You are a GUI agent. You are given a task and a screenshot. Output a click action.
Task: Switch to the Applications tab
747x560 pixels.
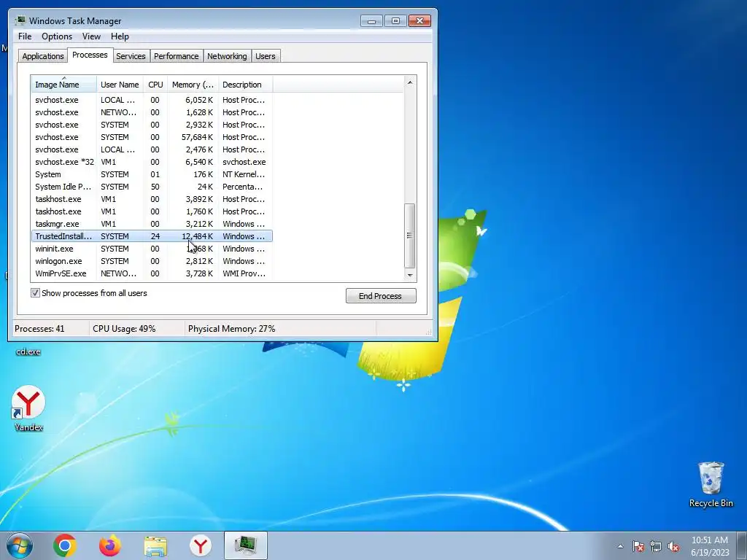[x=43, y=56]
